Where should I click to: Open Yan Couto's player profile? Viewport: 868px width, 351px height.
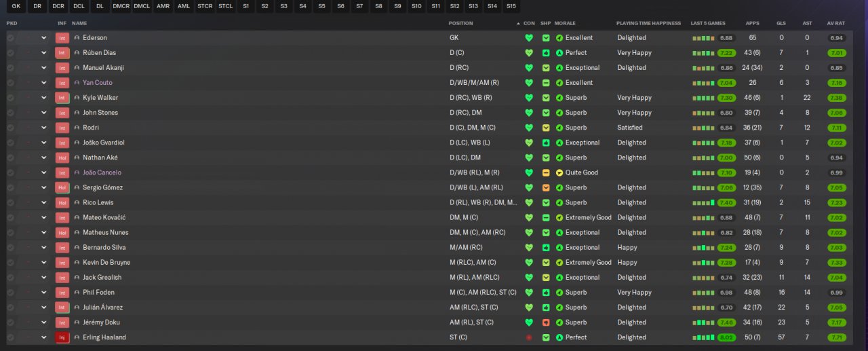coord(98,83)
